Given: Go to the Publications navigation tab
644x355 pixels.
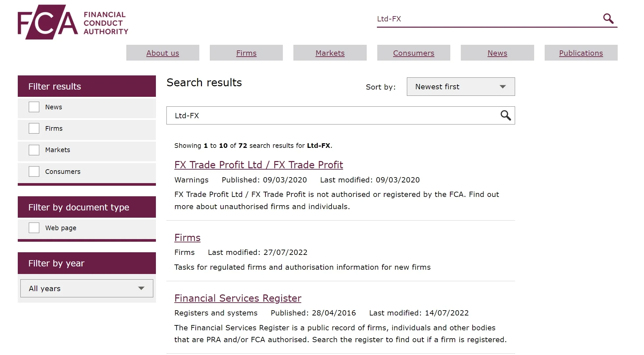Looking at the screenshot, I should click(x=581, y=53).
